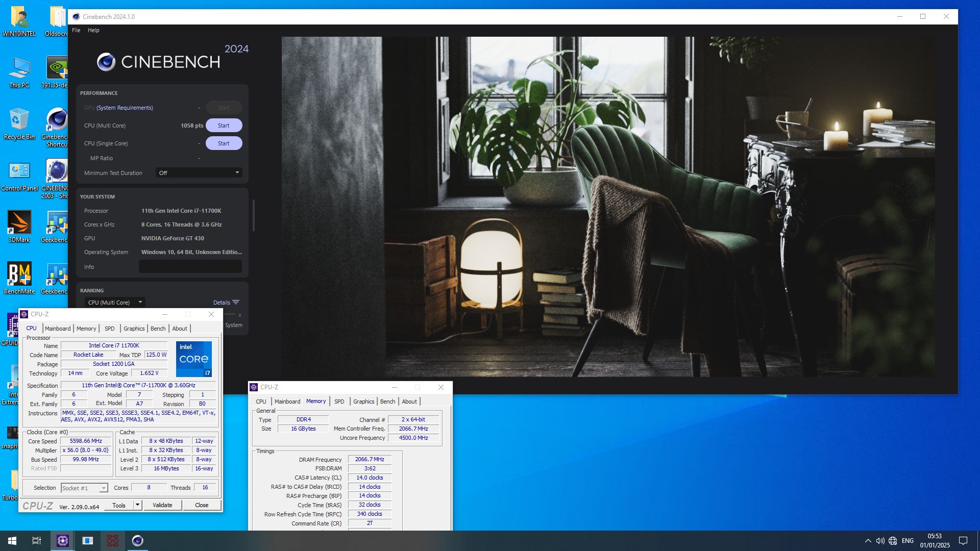
Task: Click the Command Rate 2T value
Action: pos(370,523)
